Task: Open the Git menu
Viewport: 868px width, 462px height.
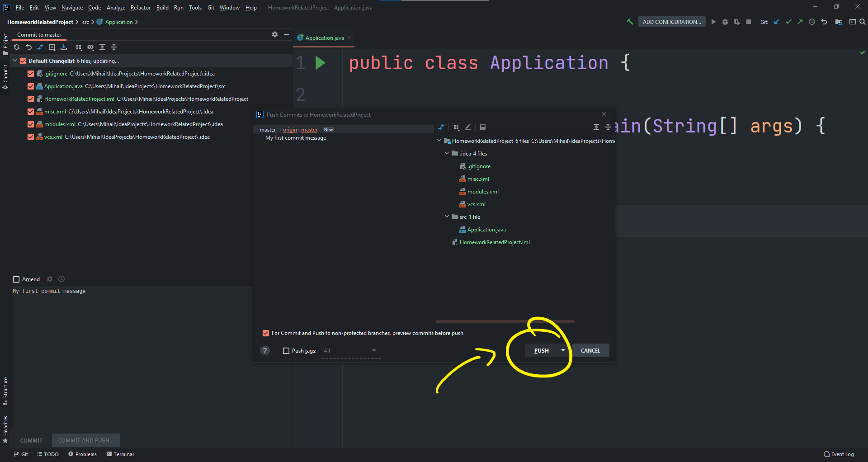Action: (x=211, y=8)
